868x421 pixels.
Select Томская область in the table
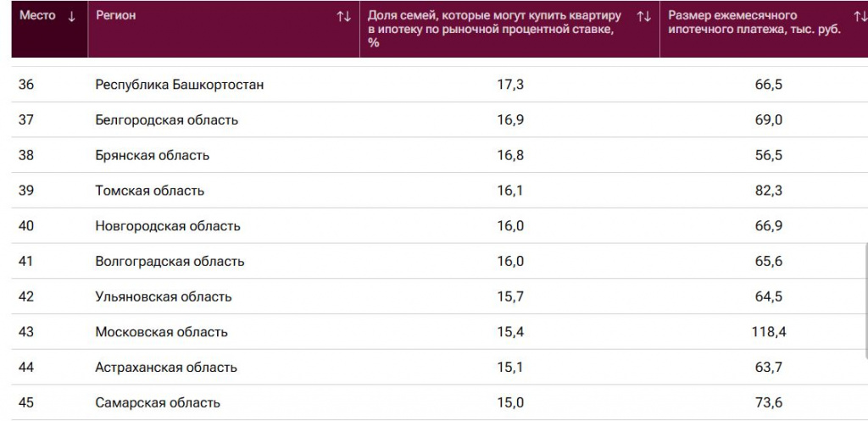click(x=150, y=191)
